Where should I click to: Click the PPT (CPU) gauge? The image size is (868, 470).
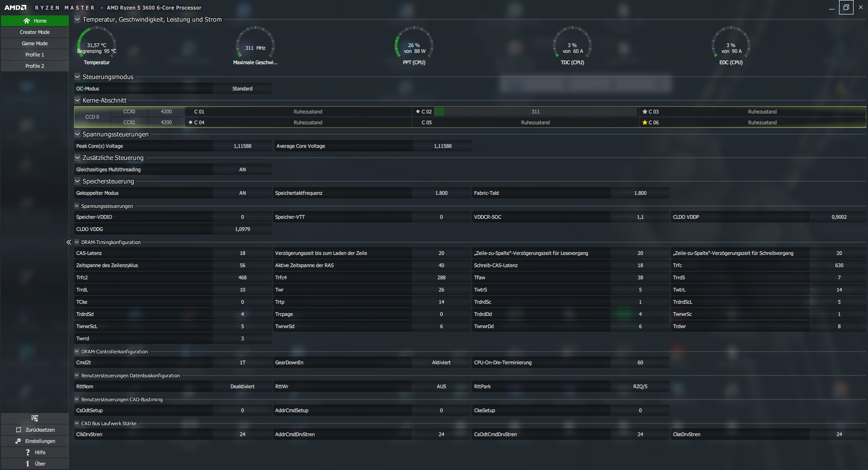point(414,46)
